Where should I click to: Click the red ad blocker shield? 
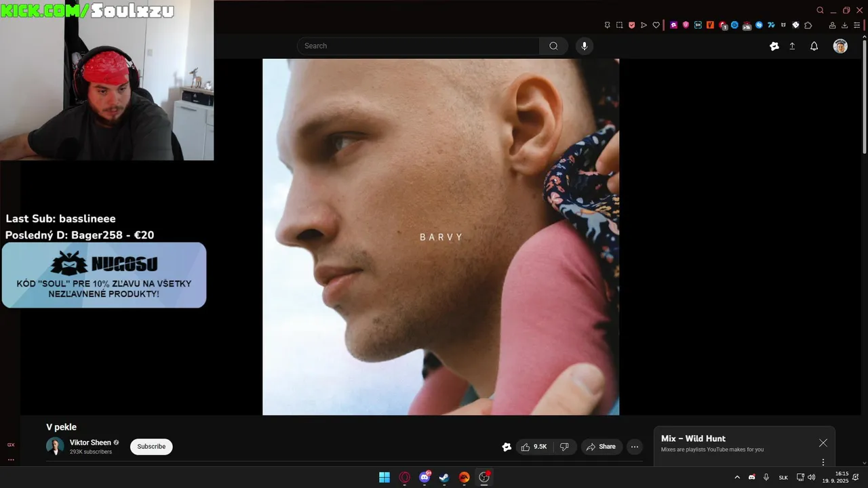631,25
